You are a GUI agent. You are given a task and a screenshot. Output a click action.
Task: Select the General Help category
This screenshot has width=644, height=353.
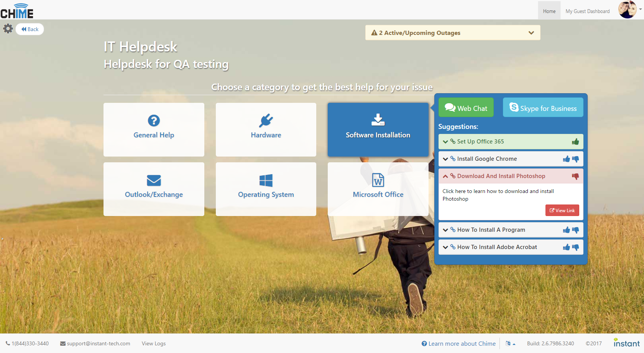point(154,130)
